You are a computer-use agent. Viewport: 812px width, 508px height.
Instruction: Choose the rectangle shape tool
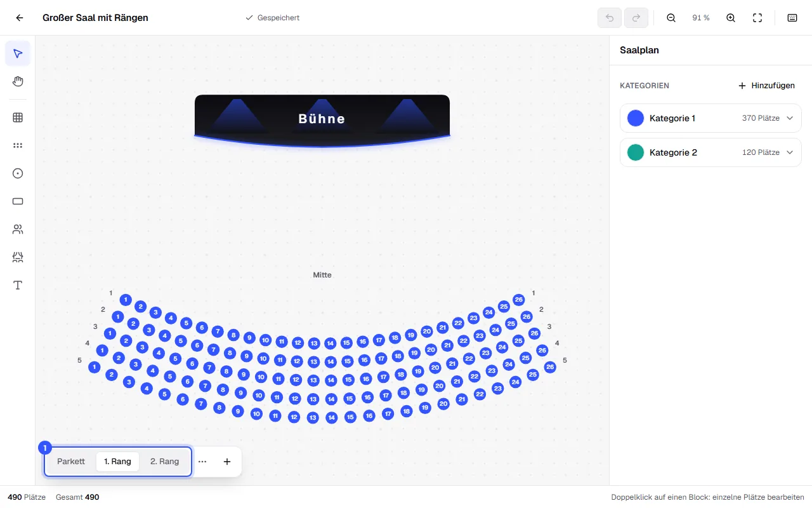click(x=18, y=201)
